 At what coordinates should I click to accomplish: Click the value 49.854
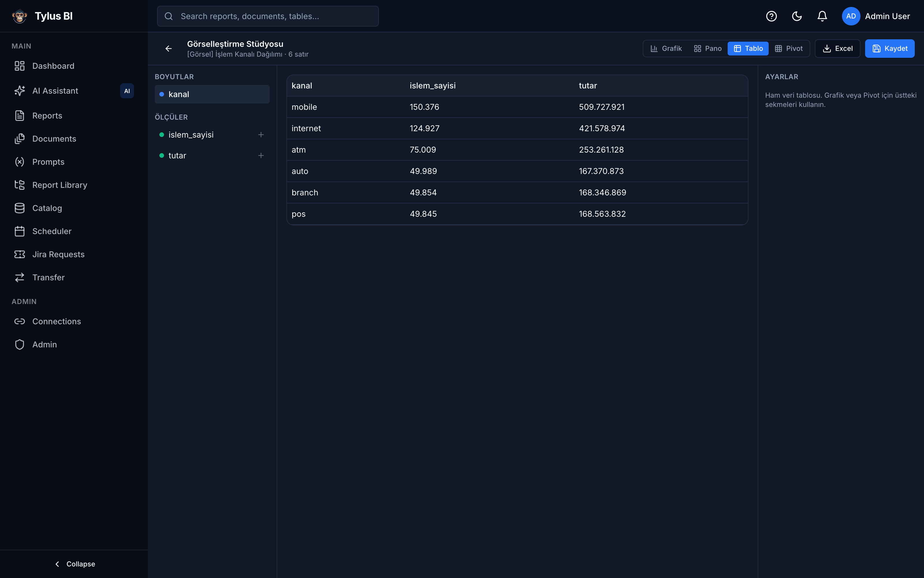click(x=423, y=193)
